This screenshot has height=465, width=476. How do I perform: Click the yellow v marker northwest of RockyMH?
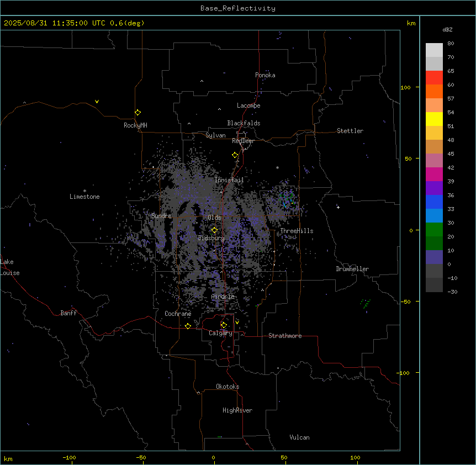point(97,102)
